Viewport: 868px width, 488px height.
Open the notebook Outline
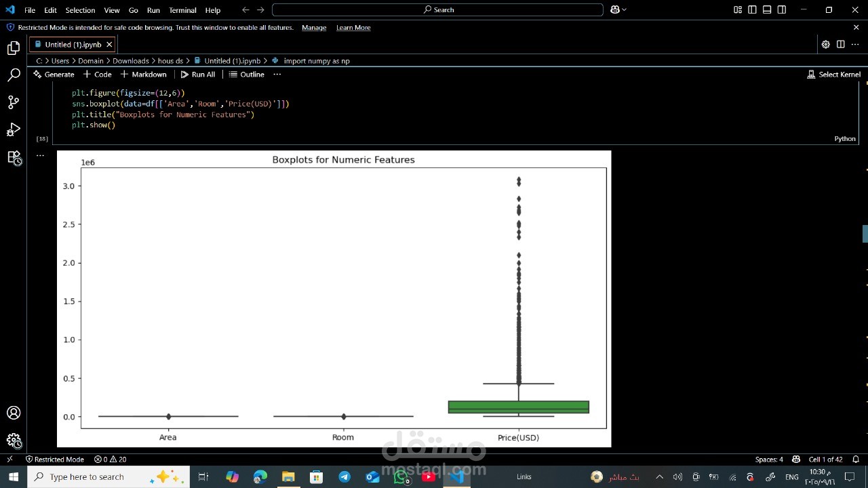[x=247, y=75]
